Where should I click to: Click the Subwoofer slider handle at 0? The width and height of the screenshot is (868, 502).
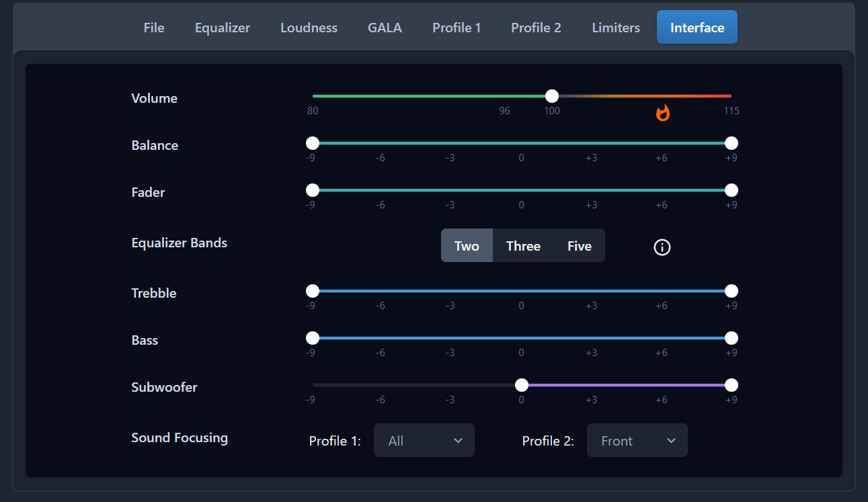click(x=522, y=385)
